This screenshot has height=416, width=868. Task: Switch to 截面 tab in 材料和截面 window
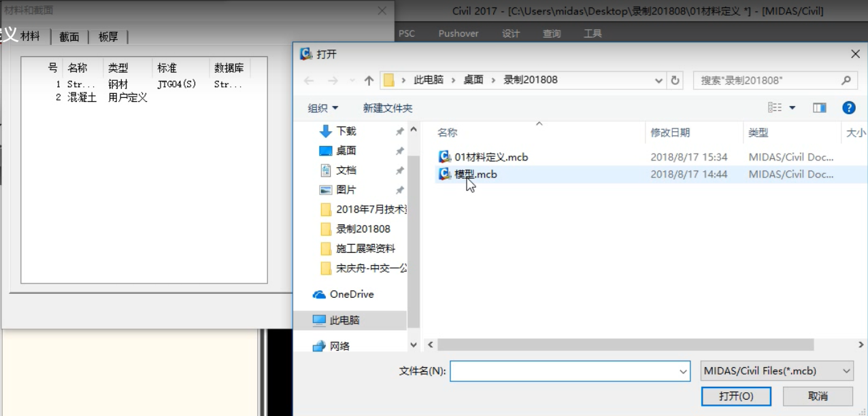[69, 37]
